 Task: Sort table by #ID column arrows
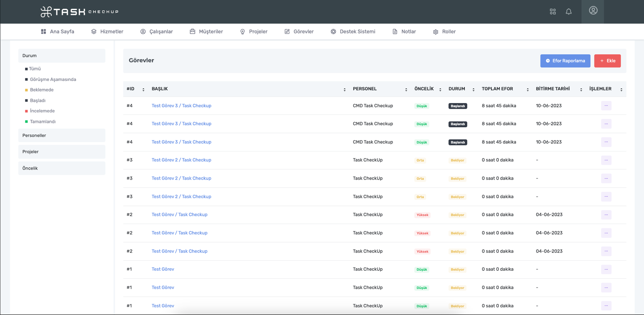(x=143, y=89)
